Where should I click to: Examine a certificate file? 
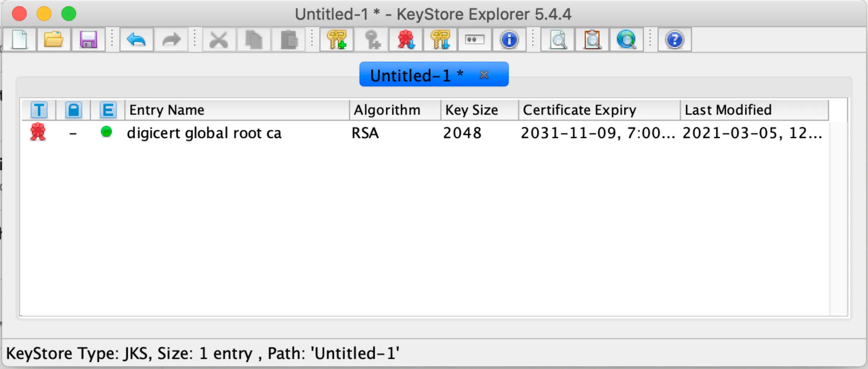tap(557, 39)
